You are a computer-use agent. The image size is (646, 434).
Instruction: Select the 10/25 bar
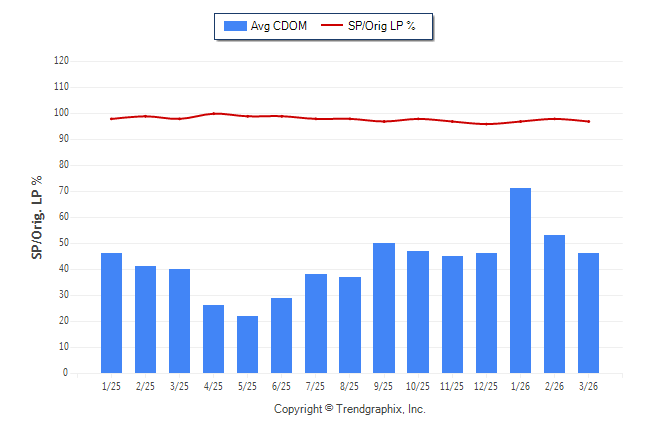click(418, 312)
